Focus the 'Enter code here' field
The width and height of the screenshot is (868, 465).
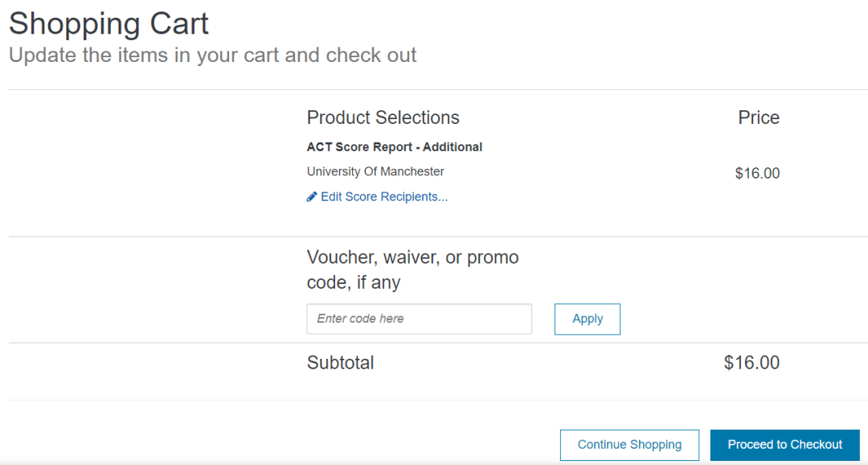419,319
